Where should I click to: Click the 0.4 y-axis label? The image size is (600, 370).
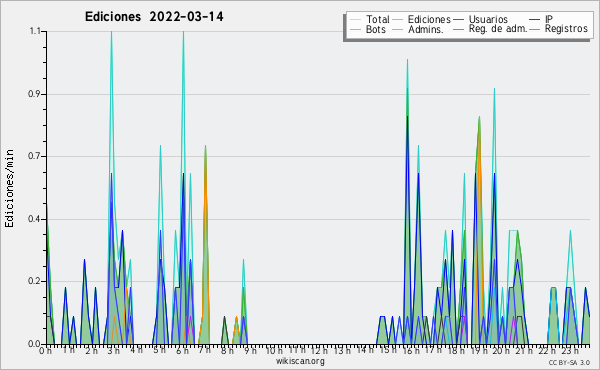coord(34,219)
